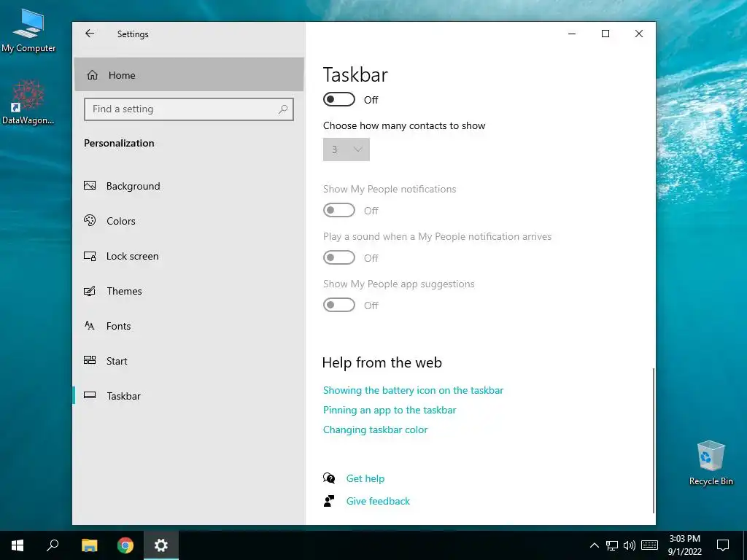
Task: Open the Themes settings page
Action: point(189,291)
